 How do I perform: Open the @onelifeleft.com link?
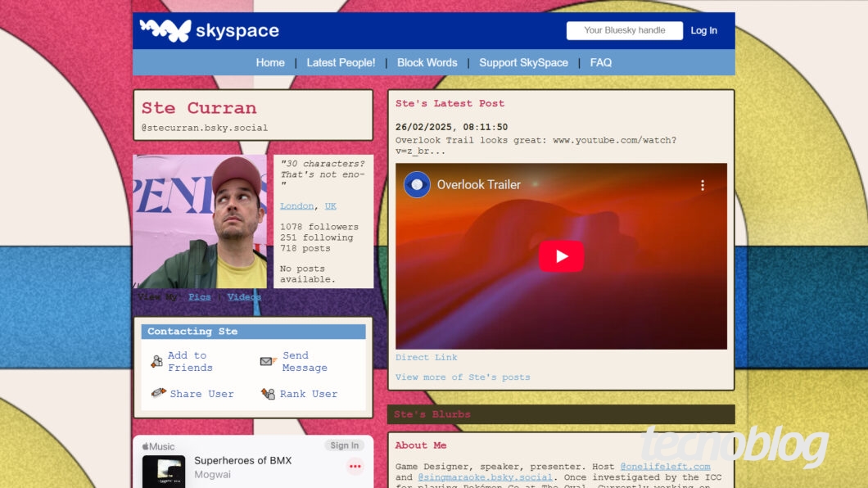click(x=665, y=467)
